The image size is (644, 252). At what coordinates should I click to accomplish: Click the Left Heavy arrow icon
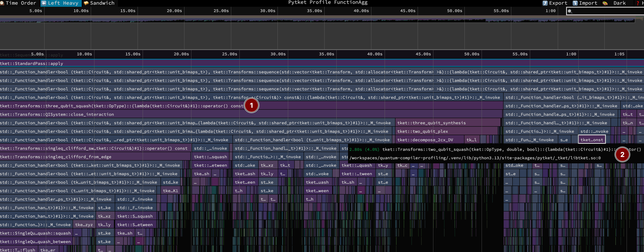pyautogui.click(x=44, y=3)
